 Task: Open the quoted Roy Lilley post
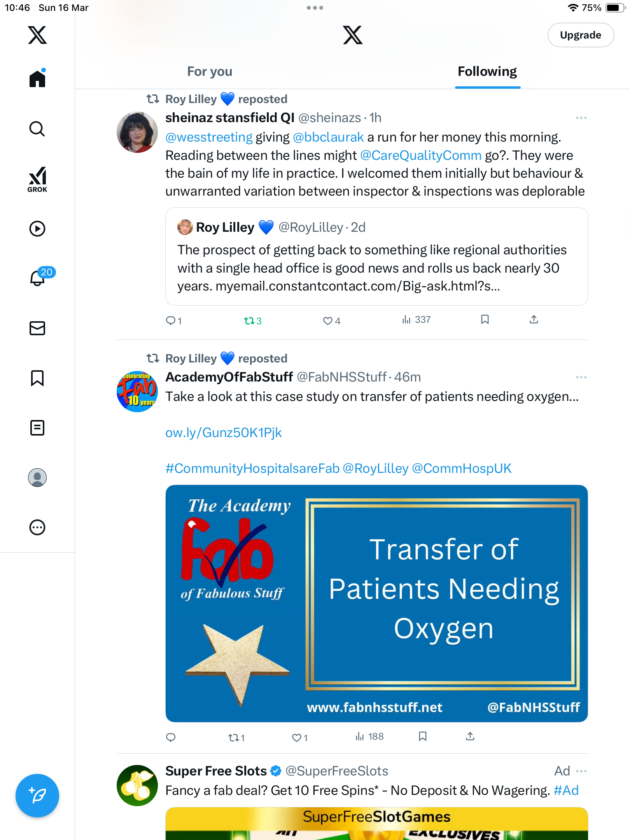point(376,257)
